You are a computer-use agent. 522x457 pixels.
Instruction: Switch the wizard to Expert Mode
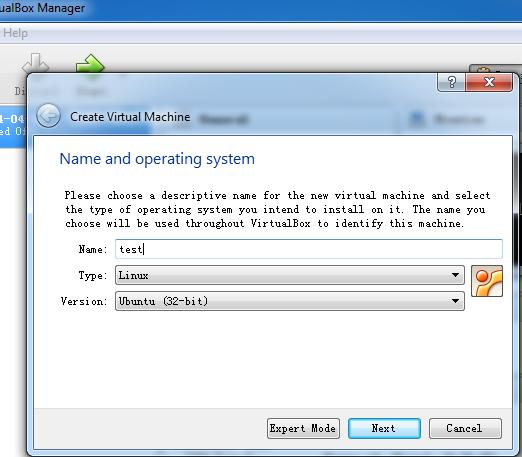pos(303,428)
